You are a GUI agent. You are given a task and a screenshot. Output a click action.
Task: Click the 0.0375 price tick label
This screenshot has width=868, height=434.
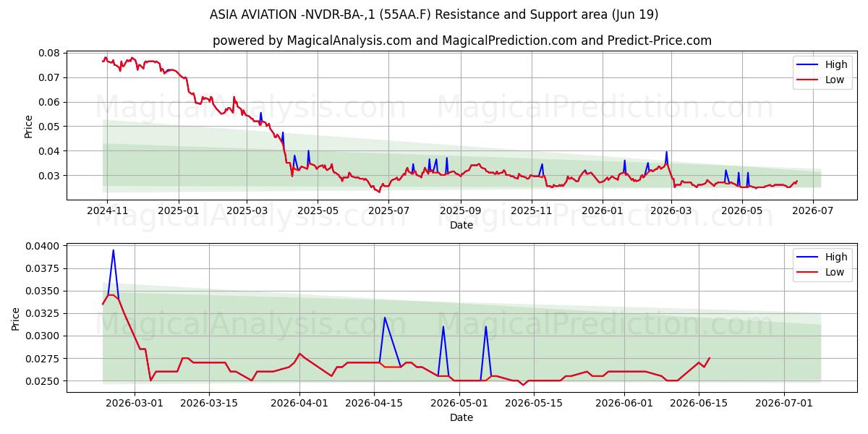click(43, 268)
